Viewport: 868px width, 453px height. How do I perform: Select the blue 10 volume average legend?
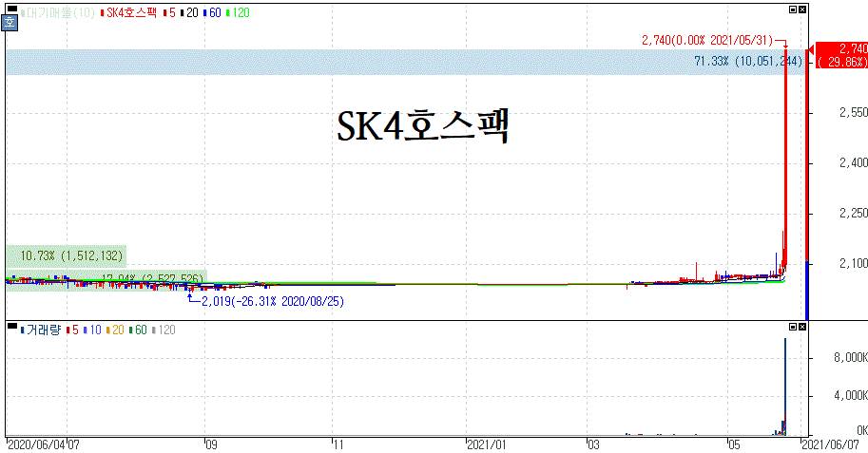92,330
